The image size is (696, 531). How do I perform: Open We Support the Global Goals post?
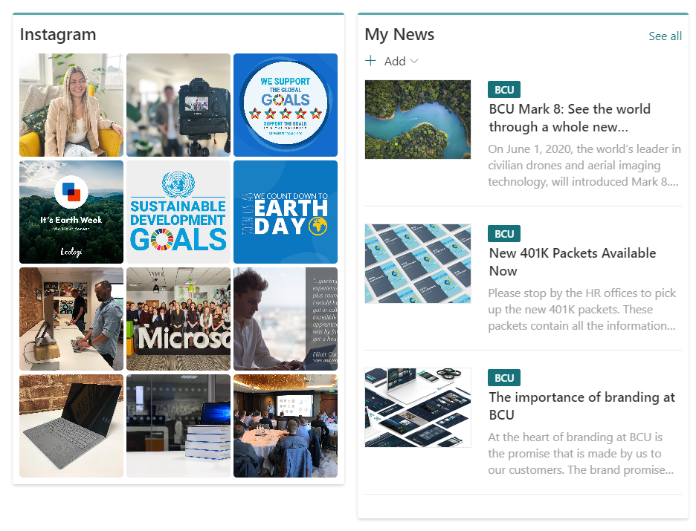285,105
